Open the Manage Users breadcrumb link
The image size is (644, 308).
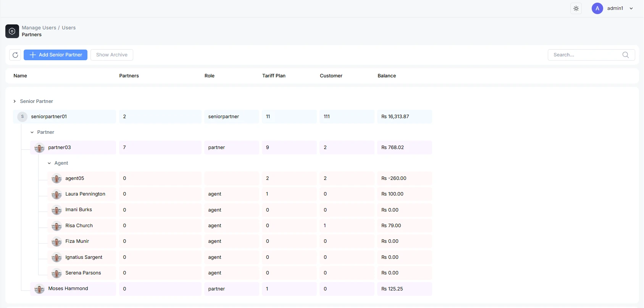click(39, 28)
